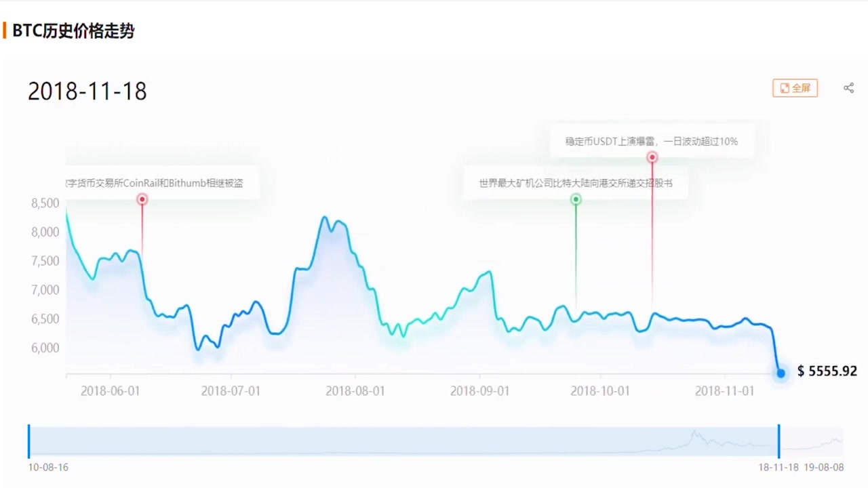Image resolution: width=868 pixels, height=488 pixels.
Task: Click the 8,000 y-axis value
Action: pyautogui.click(x=45, y=232)
